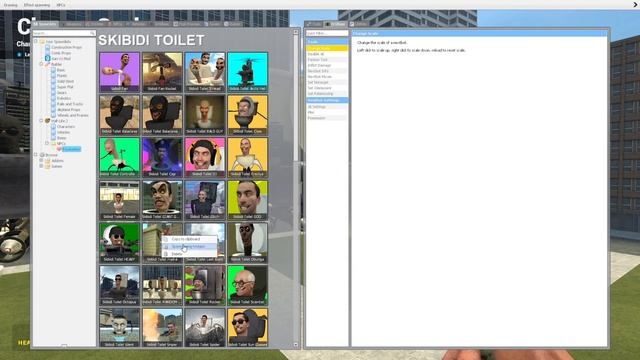Click the Skibidi Toilet Female icon
The height and width of the screenshot is (360, 640).
120,200
